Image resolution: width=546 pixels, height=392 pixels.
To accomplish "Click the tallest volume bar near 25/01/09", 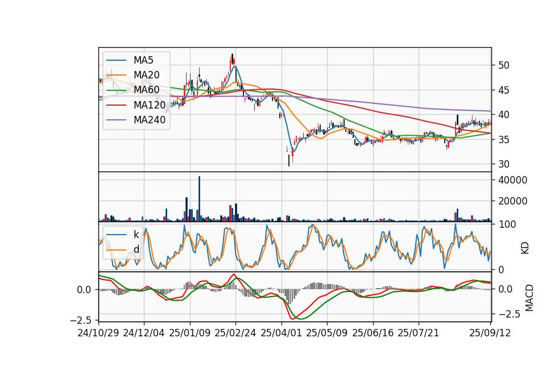I will point(199,199).
